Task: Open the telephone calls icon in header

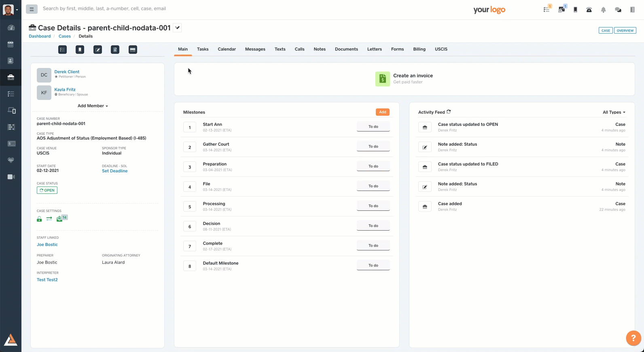Action: pyautogui.click(x=589, y=10)
